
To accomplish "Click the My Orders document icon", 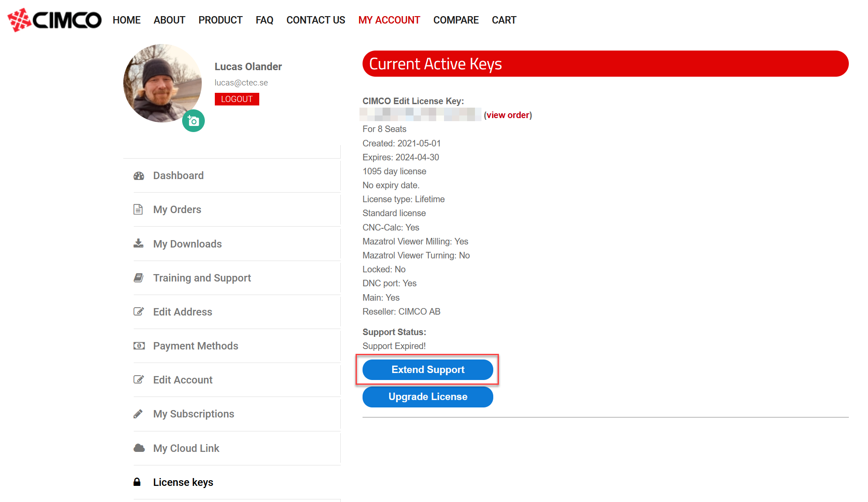I will 138,210.
